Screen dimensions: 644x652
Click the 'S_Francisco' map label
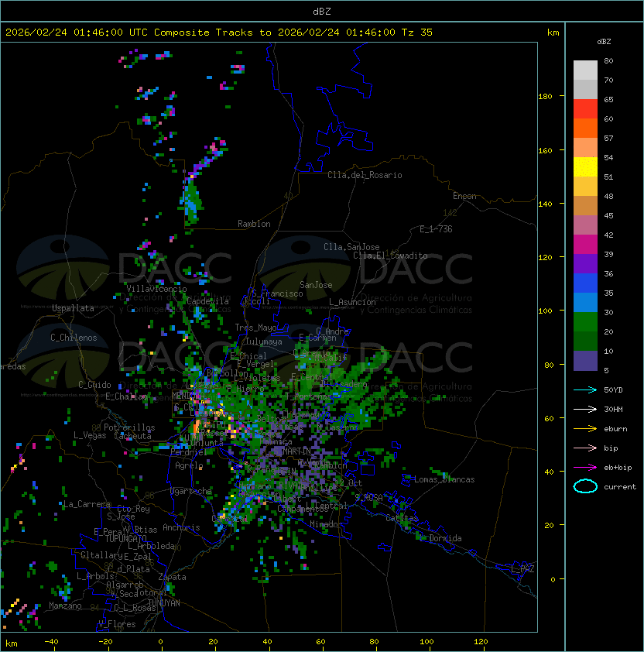pos(277,293)
